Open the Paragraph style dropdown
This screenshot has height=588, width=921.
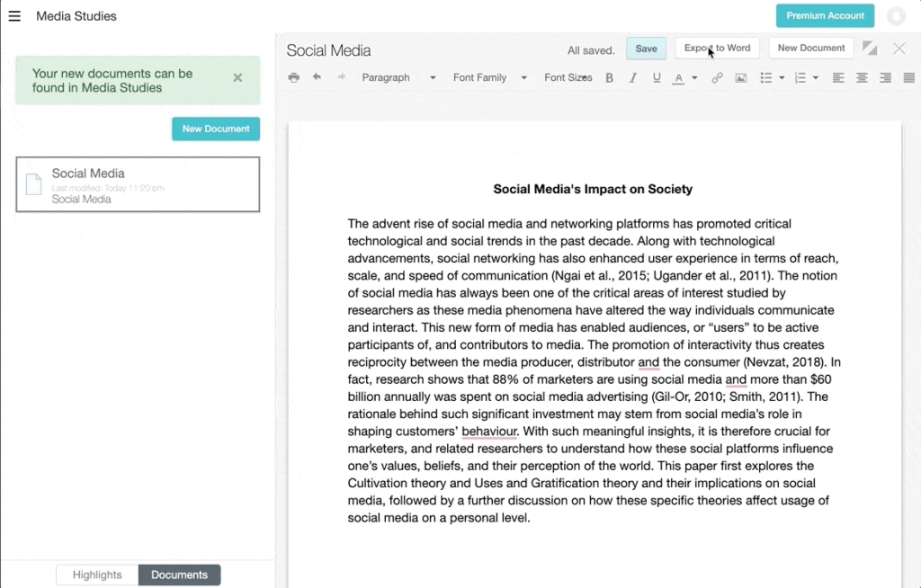[x=398, y=78]
